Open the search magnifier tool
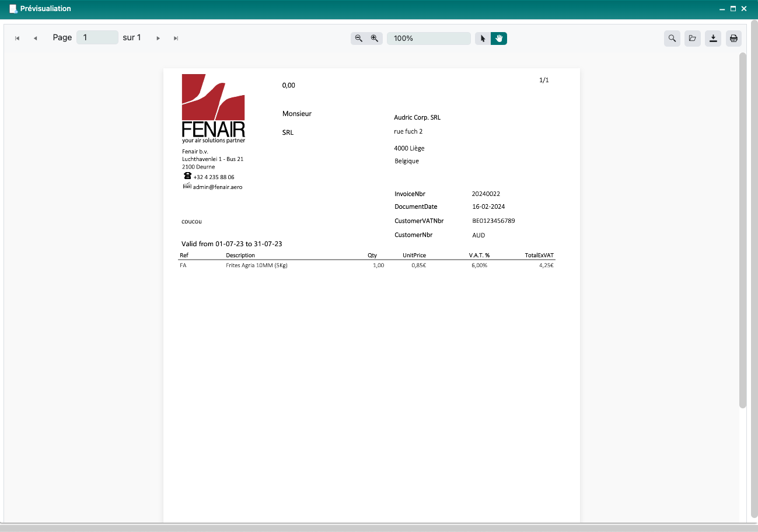 [x=672, y=38]
